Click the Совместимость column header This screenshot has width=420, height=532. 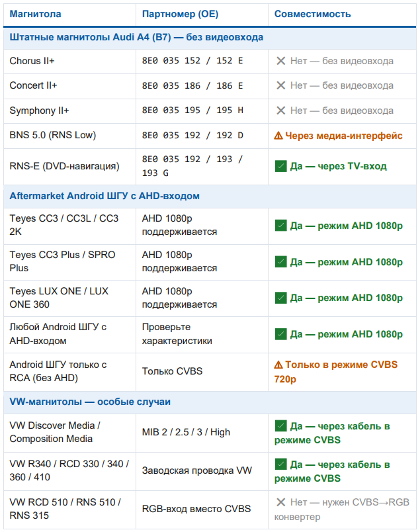[312, 15]
